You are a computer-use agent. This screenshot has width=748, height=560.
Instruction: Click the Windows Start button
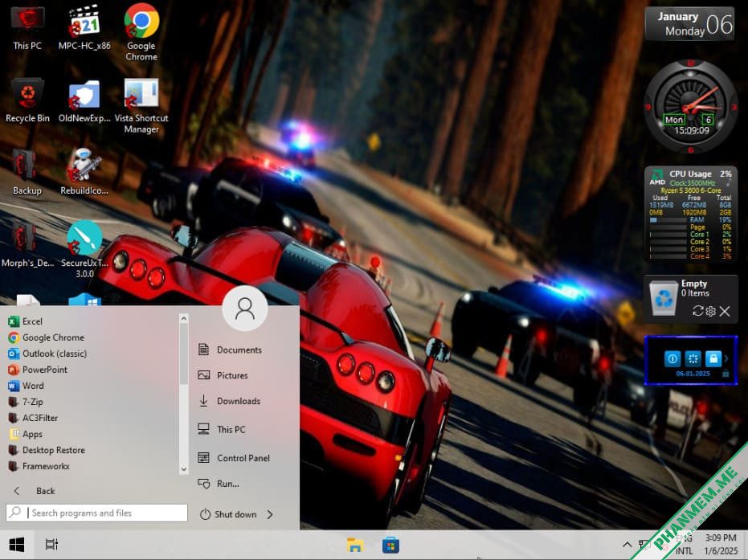(x=17, y=545)
